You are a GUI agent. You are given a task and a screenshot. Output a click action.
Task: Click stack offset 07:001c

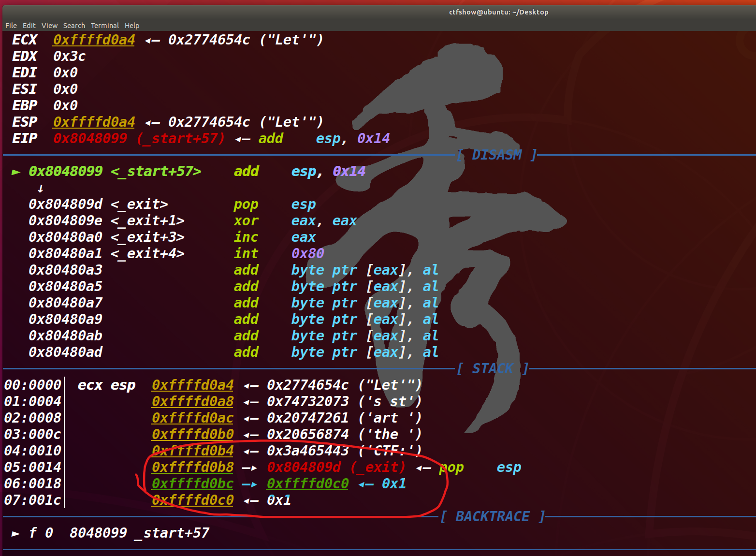click(x=33, y=500)
